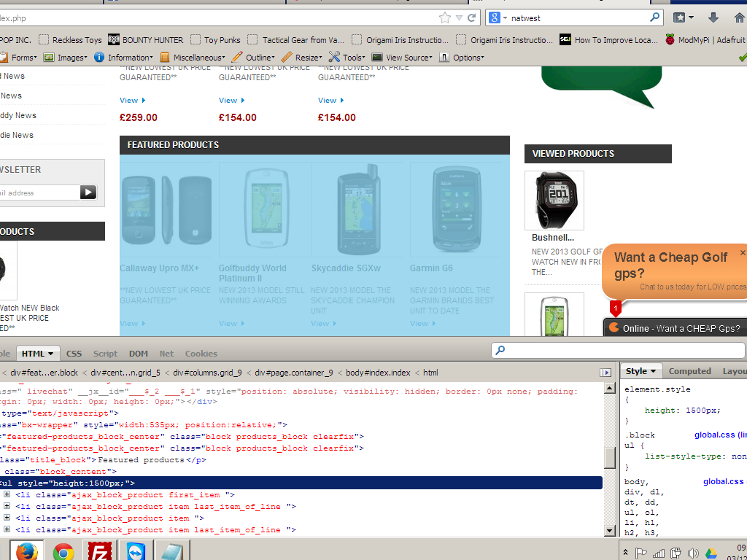The height and width of the screenshot is (560, 747).
Task: Open the Online - Want a CHEAP Gps chat bar
Action: point(676,328)
